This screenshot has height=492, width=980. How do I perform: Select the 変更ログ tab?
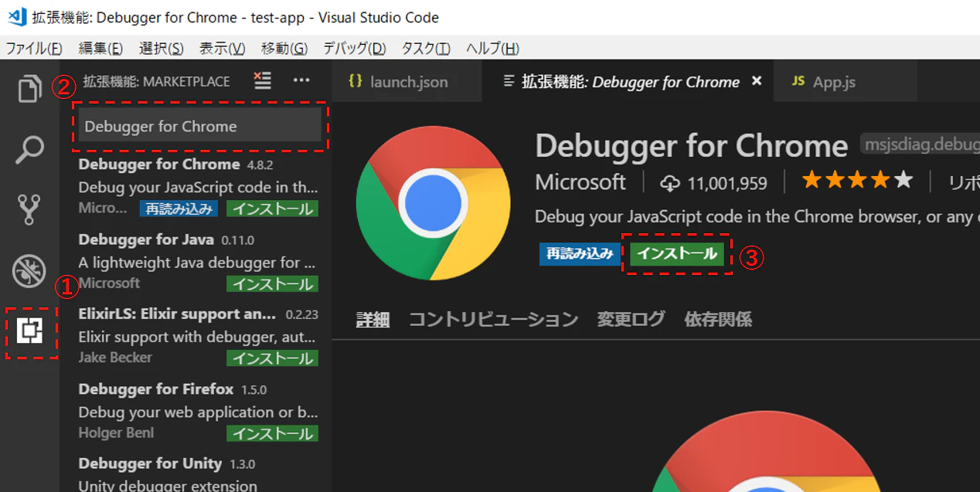pyautogui.click(x=631, y=319)
